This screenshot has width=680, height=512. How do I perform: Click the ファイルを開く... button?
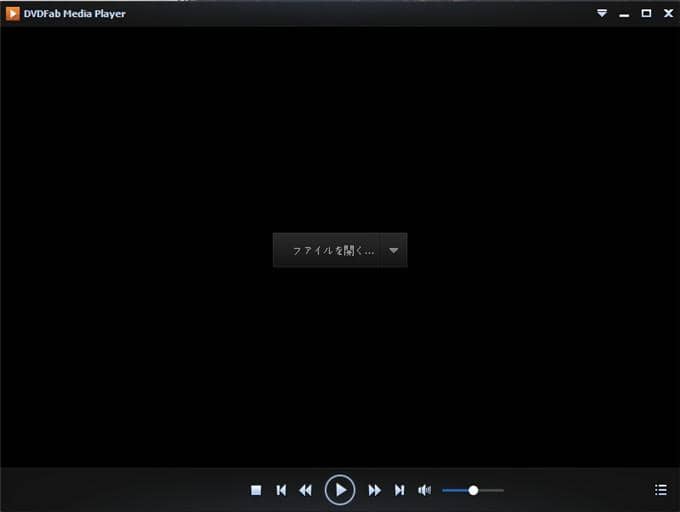click(x=327, y=250)
